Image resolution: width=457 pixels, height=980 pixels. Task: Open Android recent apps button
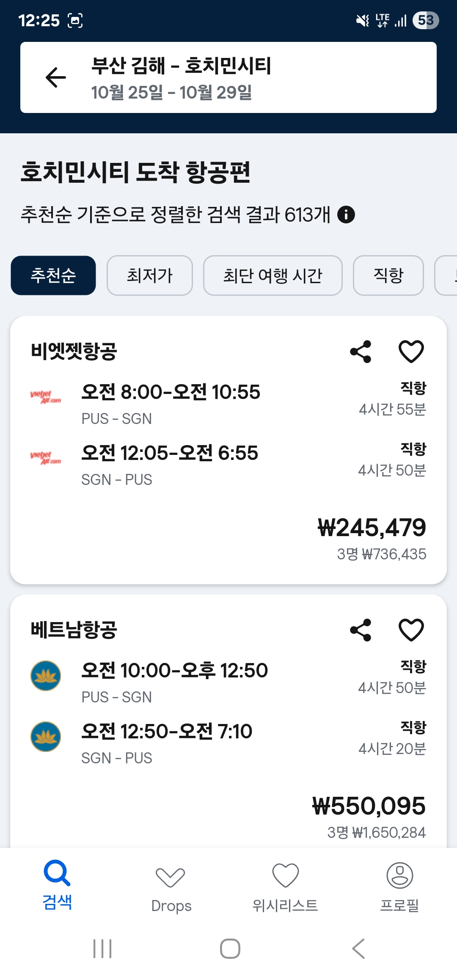[x=102, y=948]
